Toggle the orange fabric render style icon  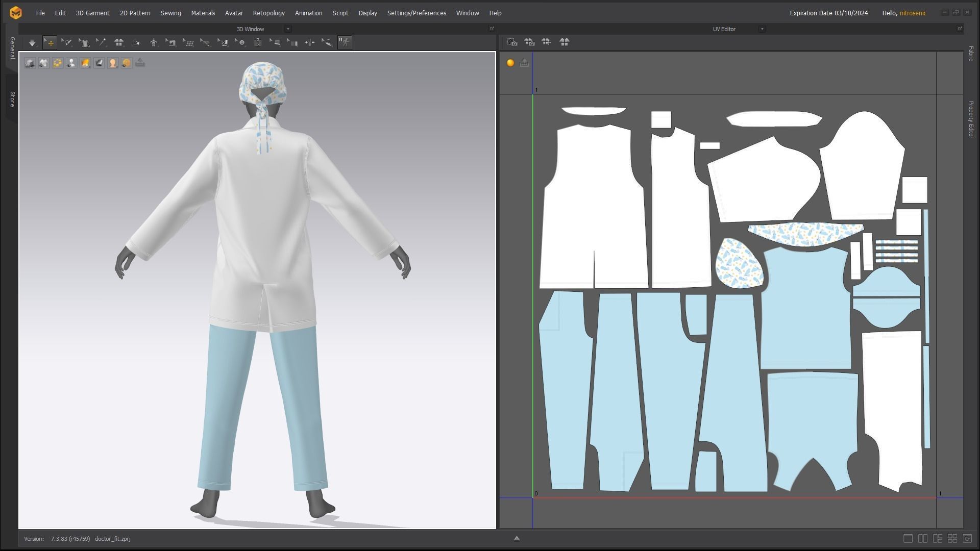coord(85,63)
